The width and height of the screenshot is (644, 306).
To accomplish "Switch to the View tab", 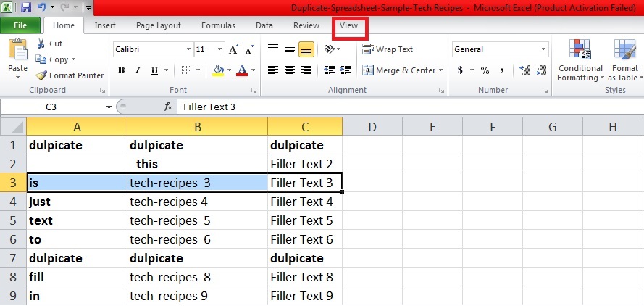I will [349, 25].
